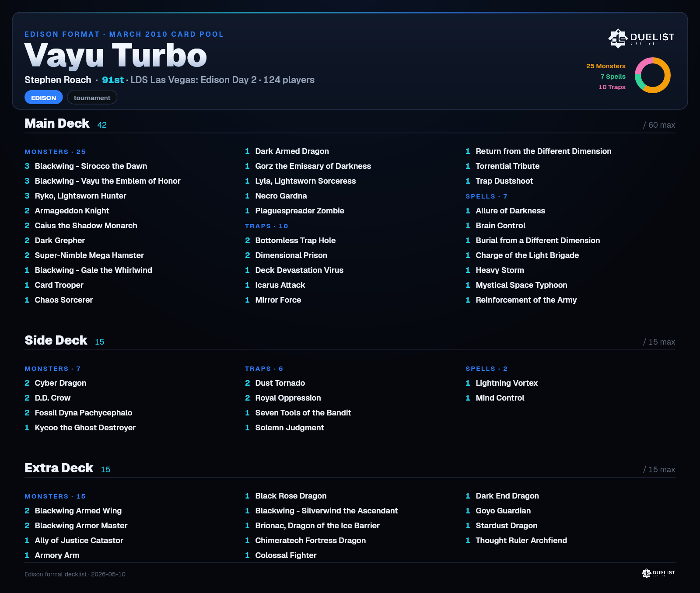Screen dimensions: 700x593
Task: Select the EDISON format tag
Action: point(44,98)
